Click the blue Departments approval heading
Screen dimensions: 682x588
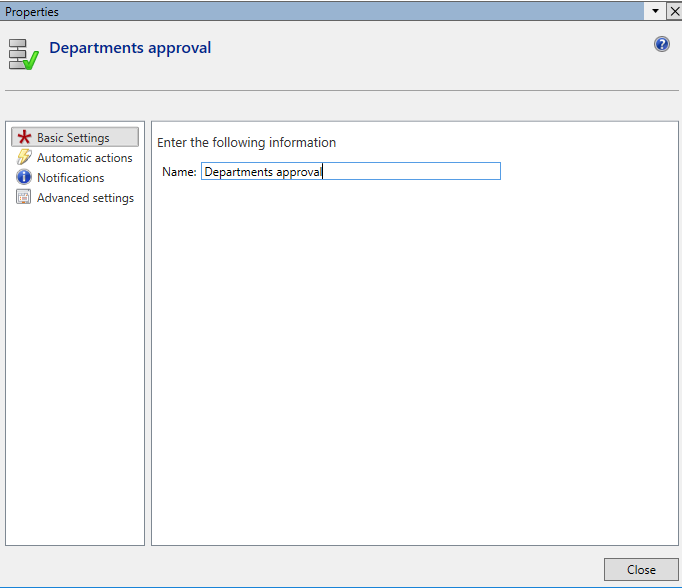130,48
